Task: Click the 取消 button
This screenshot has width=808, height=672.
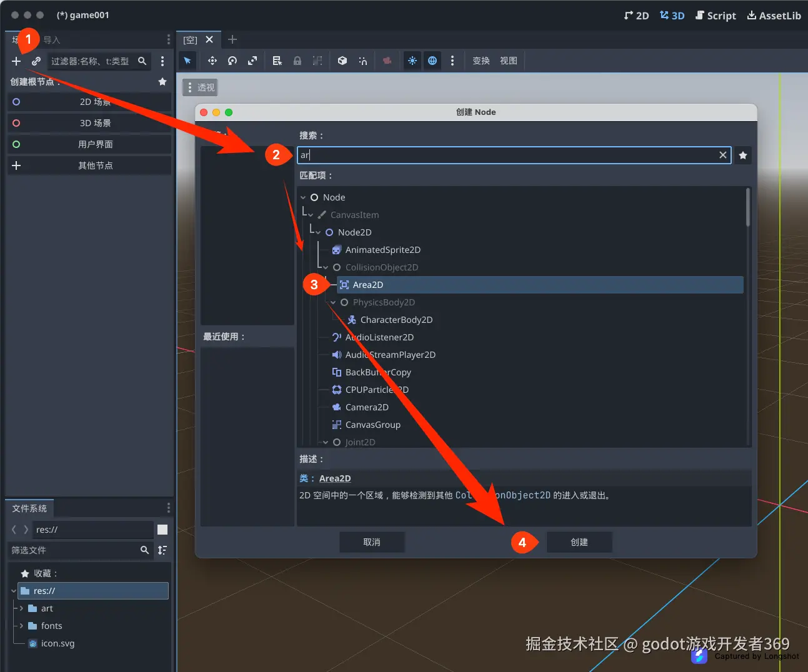Action: point(372,542)
